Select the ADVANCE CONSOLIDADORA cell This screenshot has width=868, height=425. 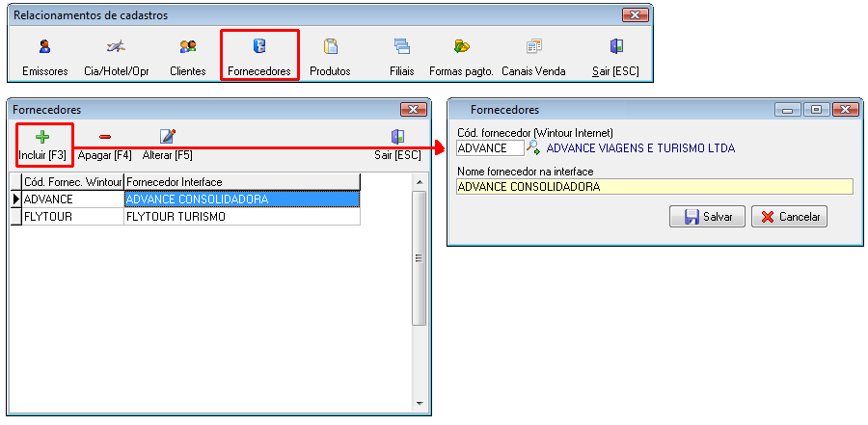[x=242, y=199]
